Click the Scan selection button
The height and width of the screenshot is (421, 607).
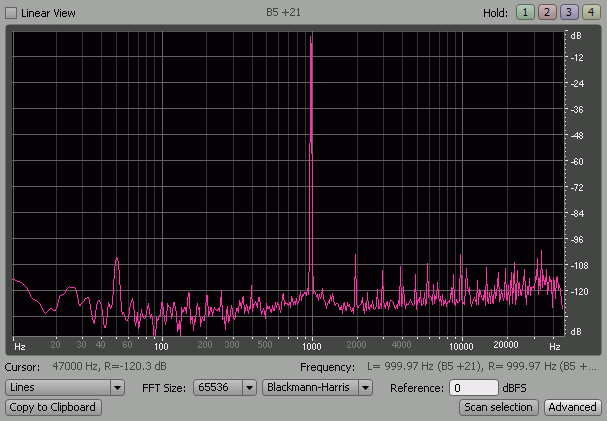point(499,407)
